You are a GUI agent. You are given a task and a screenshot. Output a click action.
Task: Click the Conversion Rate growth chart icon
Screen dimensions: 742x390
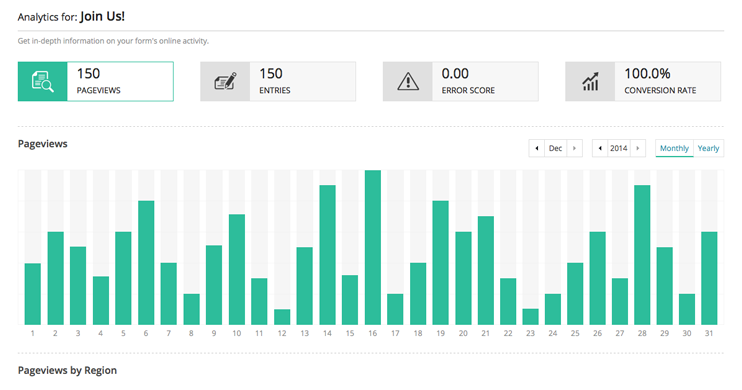pos(590,81)
